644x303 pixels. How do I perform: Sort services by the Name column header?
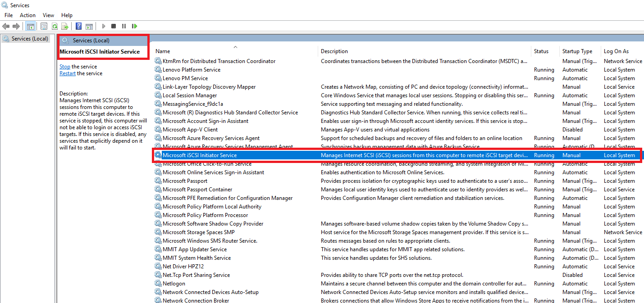click(x=162, y=51)
